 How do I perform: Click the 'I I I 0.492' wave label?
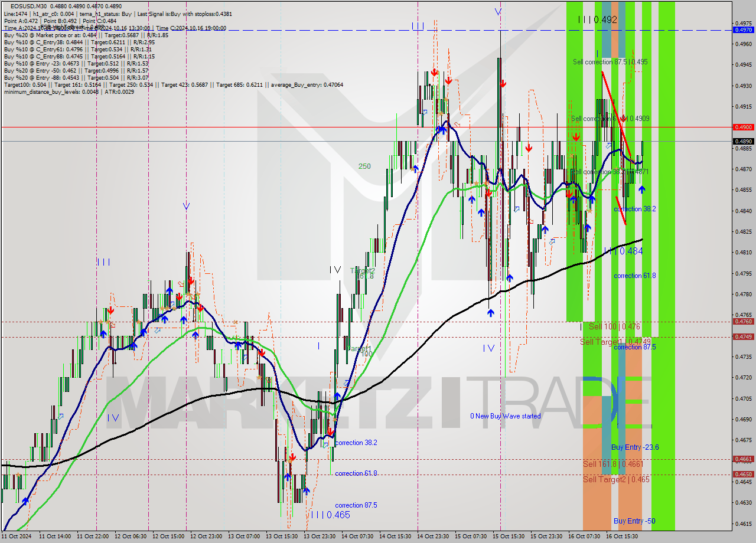[x=598, y=19]
